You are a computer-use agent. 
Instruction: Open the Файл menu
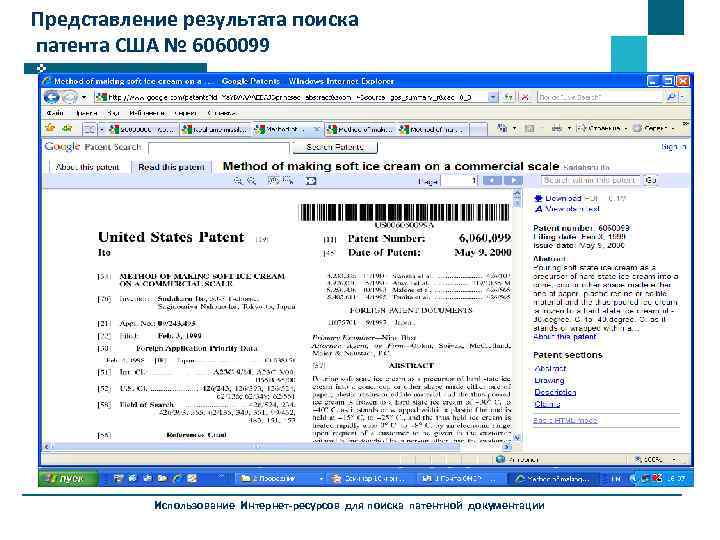(x=55, y=113)
